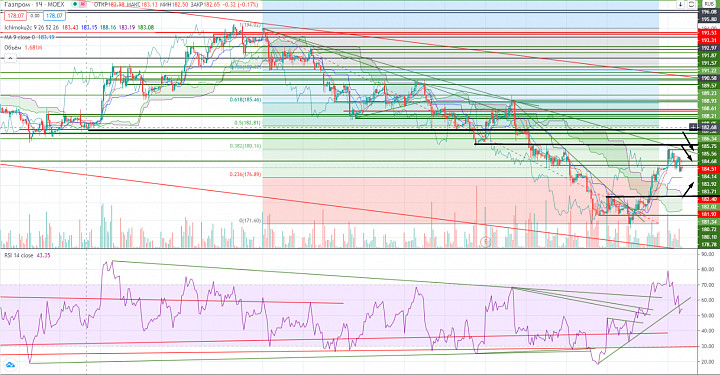This screenshot has width=720, height=375.
Task: Click the circled event marker on the volume bars
Action: (x=485, y=241)
